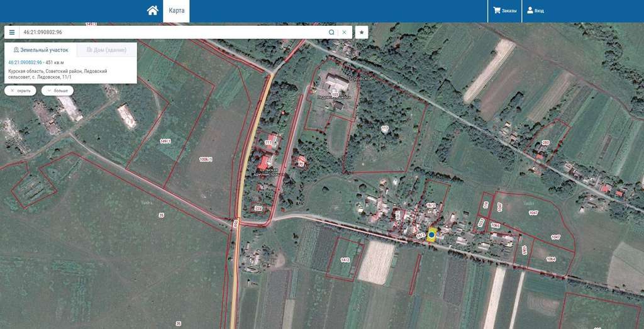Choose parcel 280 on the map

545,143
